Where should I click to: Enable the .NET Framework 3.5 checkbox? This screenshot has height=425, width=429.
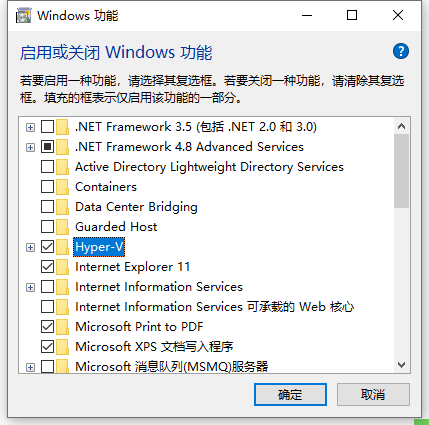(x=47, y=127)
